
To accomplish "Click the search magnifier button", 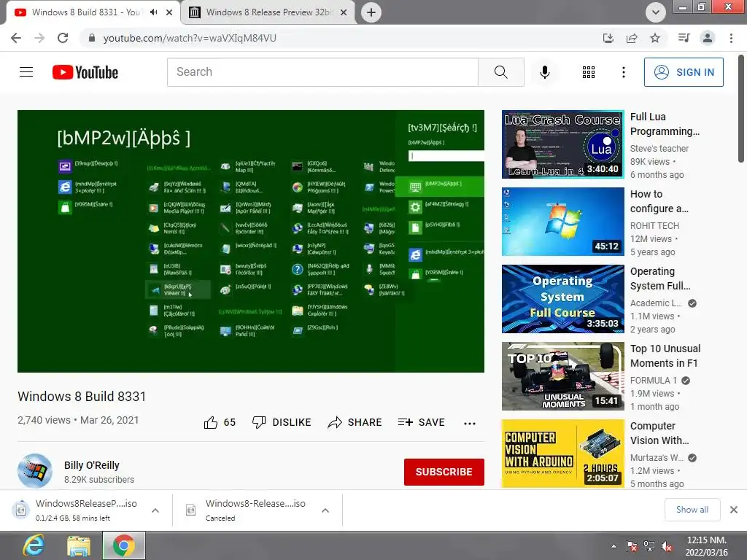I will point(500,72).
